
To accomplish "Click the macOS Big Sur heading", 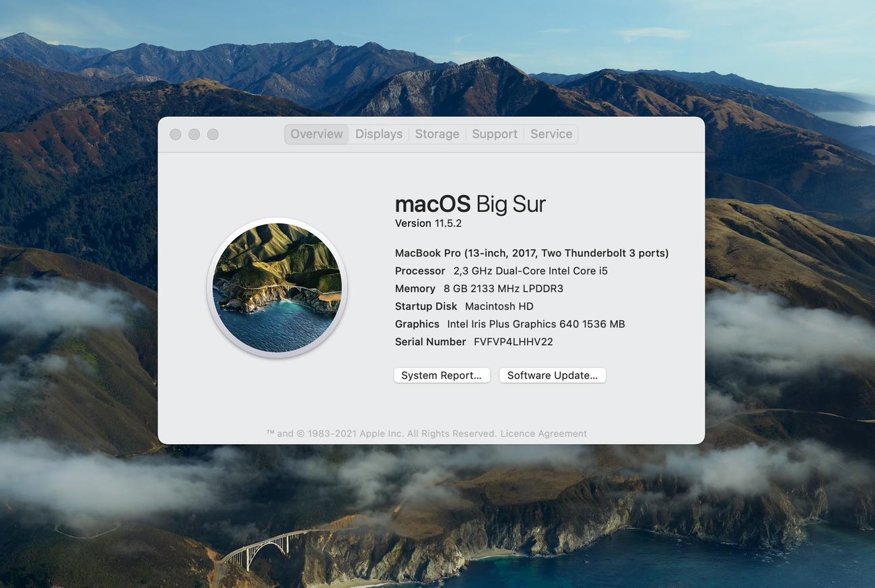I will (470, 204).
